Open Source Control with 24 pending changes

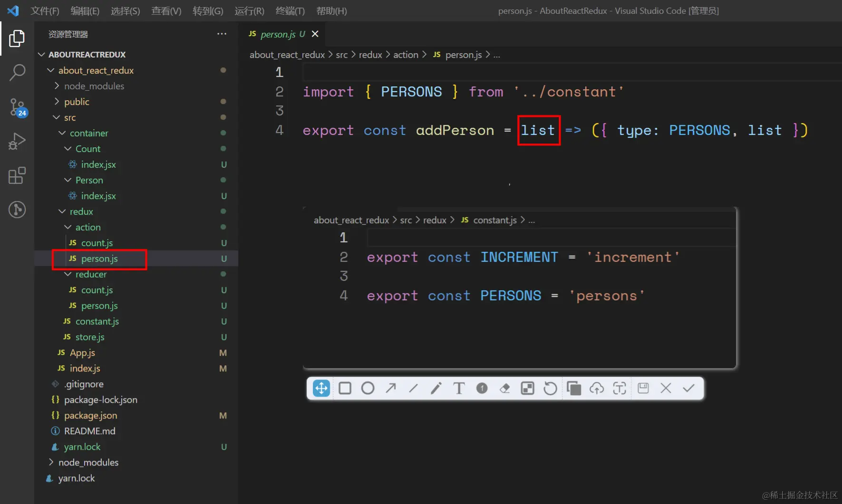18,107
